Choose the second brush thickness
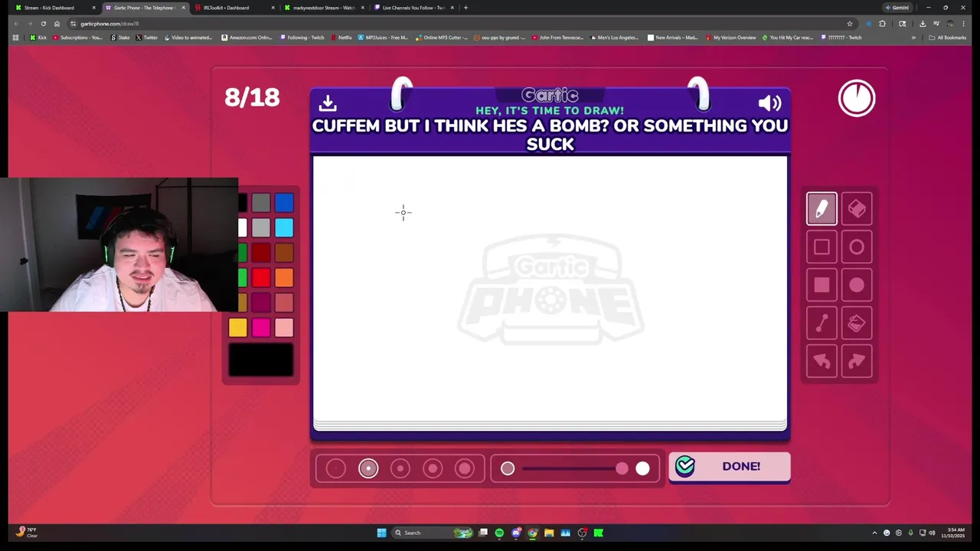 (x=368, y=468)
